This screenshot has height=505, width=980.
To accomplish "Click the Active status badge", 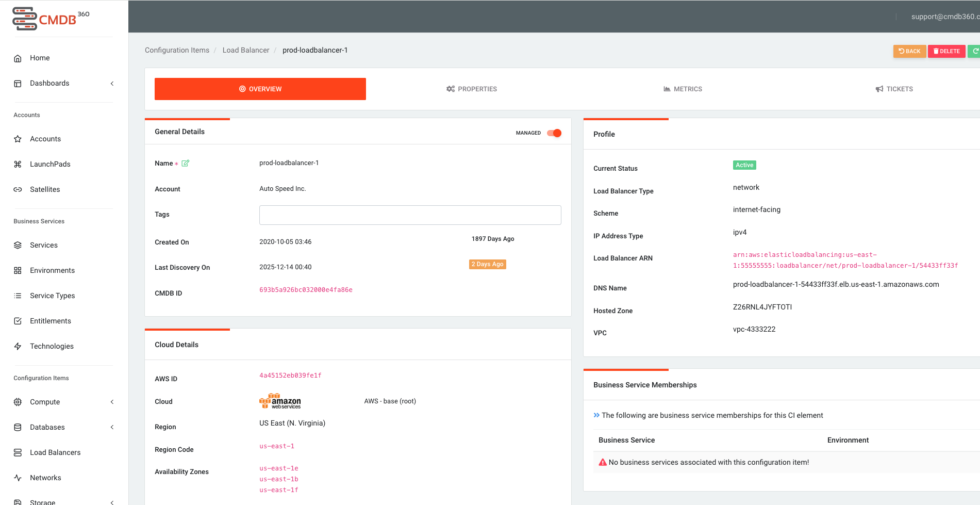I will click(744, 165).
